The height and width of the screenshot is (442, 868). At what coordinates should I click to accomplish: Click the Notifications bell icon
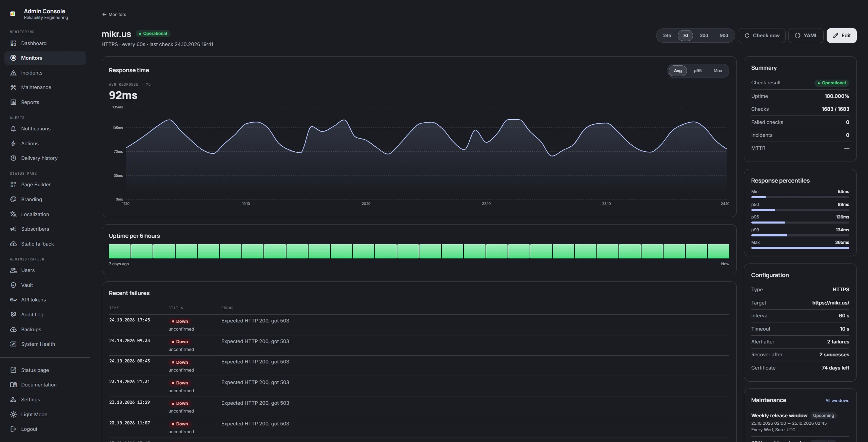coord(13,129)
